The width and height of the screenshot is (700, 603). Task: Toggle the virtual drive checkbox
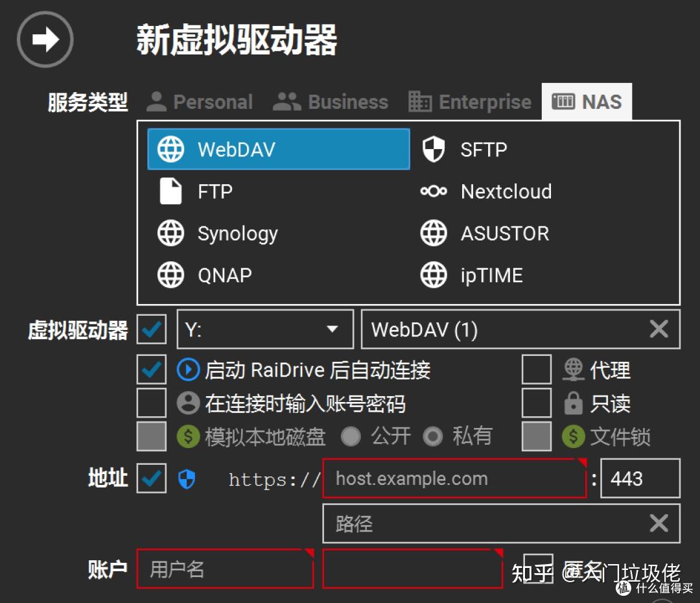pos(152,329)
